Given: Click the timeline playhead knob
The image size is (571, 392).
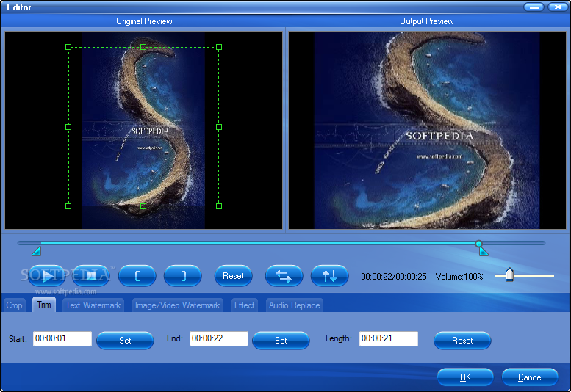Looking at the screenshot, I should click(x=479, y=243).
